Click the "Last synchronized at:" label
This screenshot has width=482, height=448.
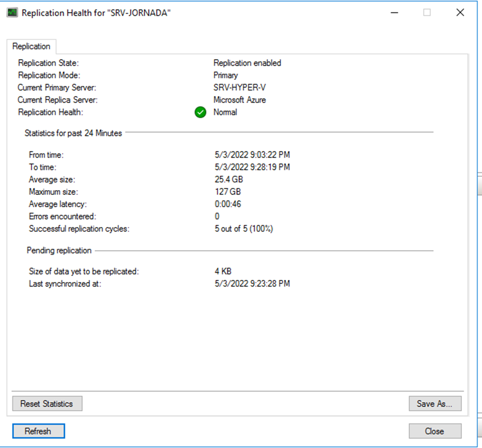click(x=65, y=284)
